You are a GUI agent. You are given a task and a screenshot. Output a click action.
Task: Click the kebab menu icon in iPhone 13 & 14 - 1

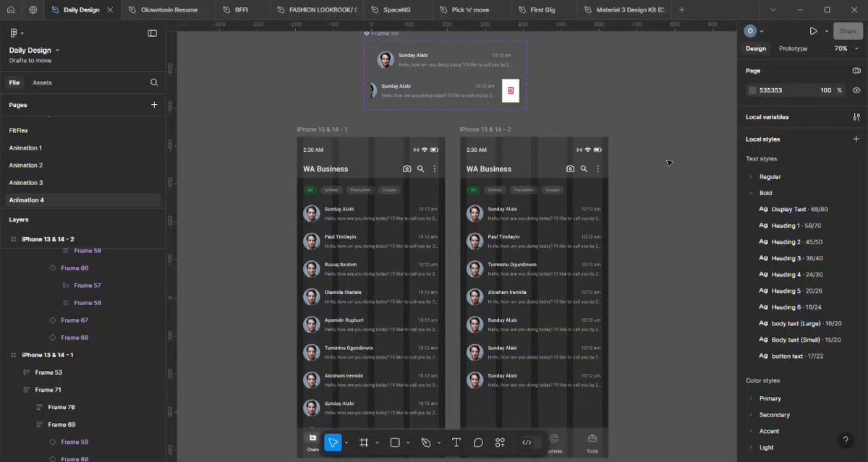coord(435,168)
